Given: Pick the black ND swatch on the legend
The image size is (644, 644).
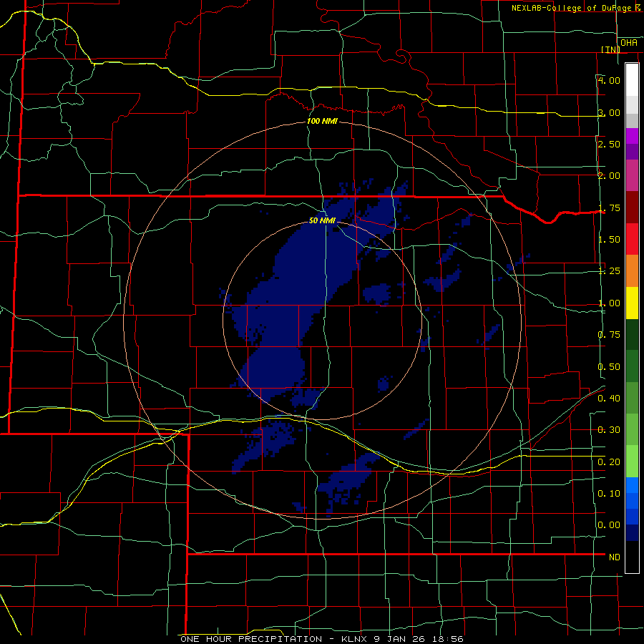Looking at the screenshot, I should coord(632,557).
